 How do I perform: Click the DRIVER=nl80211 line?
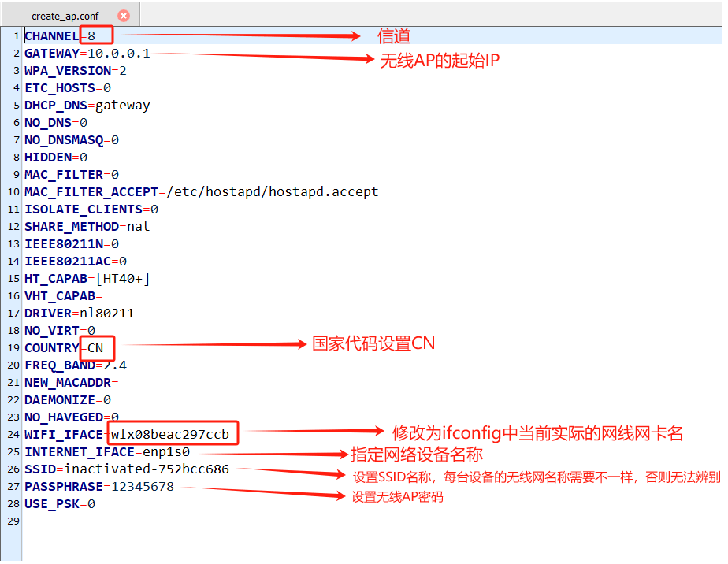80,314
